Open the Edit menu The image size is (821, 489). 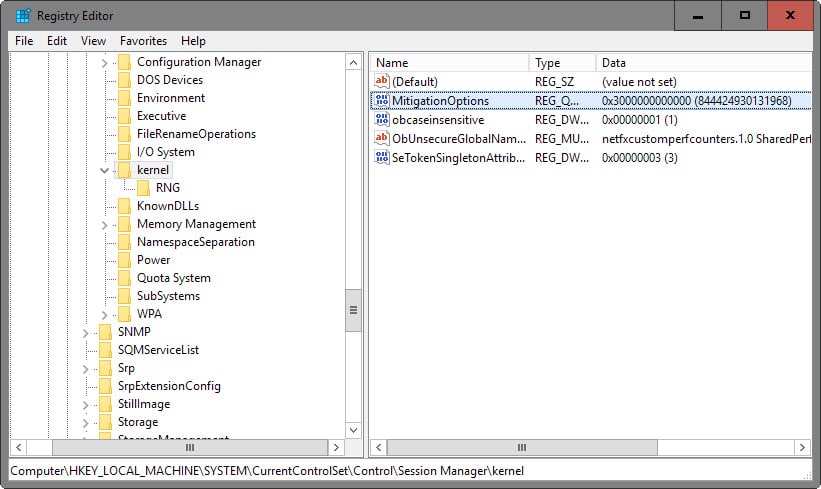(x=57, y=41)
